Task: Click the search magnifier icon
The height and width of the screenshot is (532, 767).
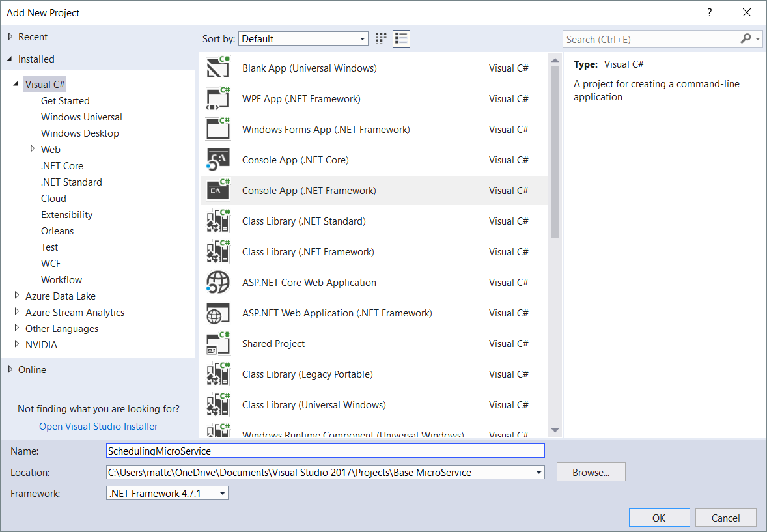Action: point(746,38)
